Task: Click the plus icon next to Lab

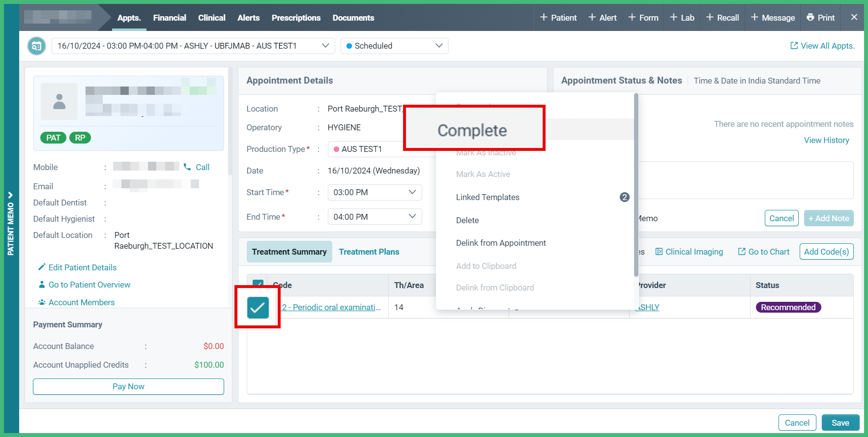Action: coord(674,17)
